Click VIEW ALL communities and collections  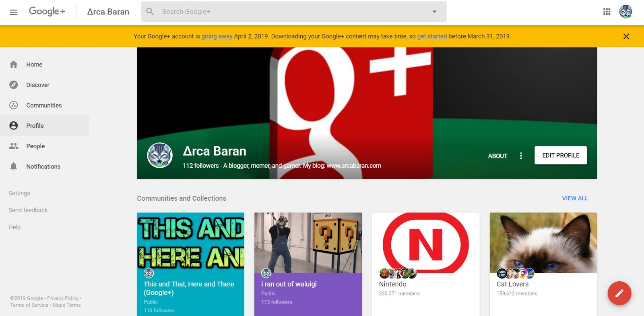[x=575, y=198]
